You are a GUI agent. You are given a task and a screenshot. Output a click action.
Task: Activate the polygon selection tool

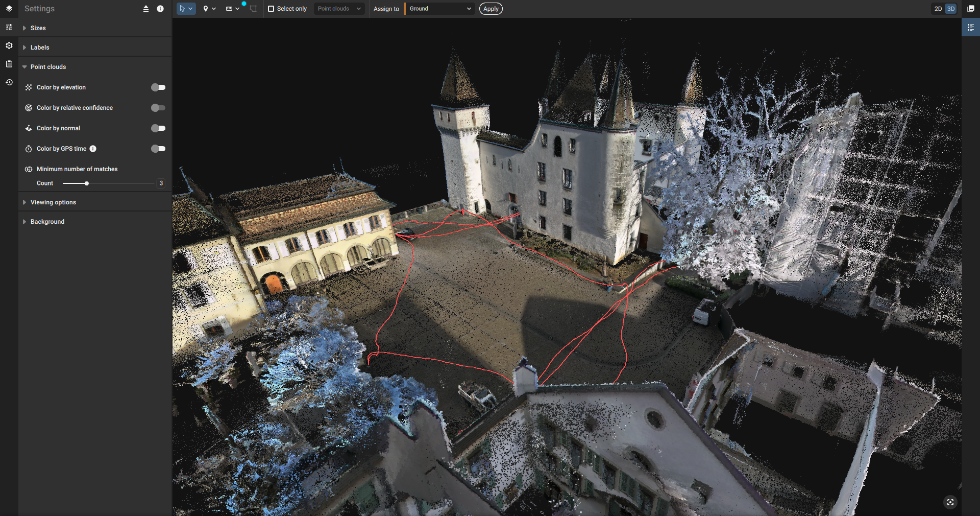point(253,9)
